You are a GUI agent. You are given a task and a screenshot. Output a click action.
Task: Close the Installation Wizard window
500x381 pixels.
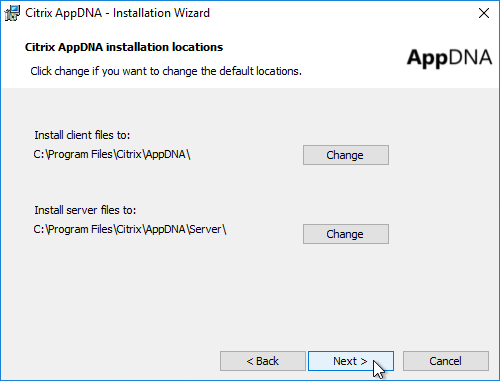[x=484, y=13]
